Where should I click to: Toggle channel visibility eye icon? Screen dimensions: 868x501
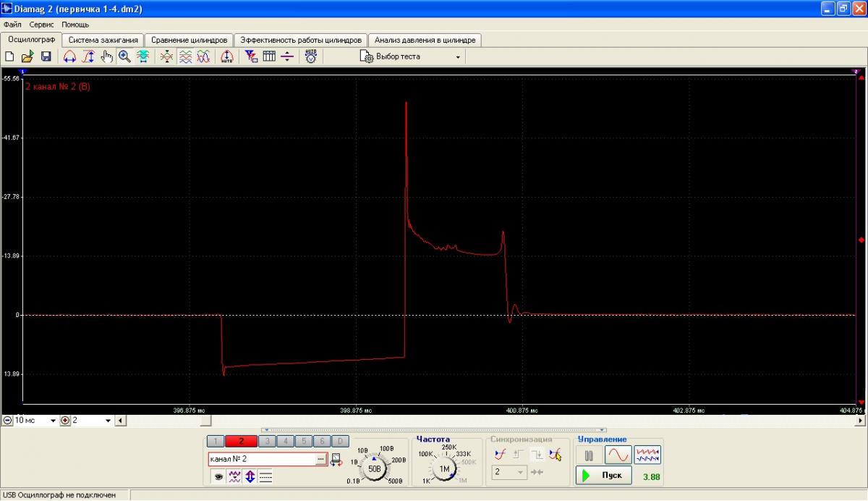tap(217, 476)
